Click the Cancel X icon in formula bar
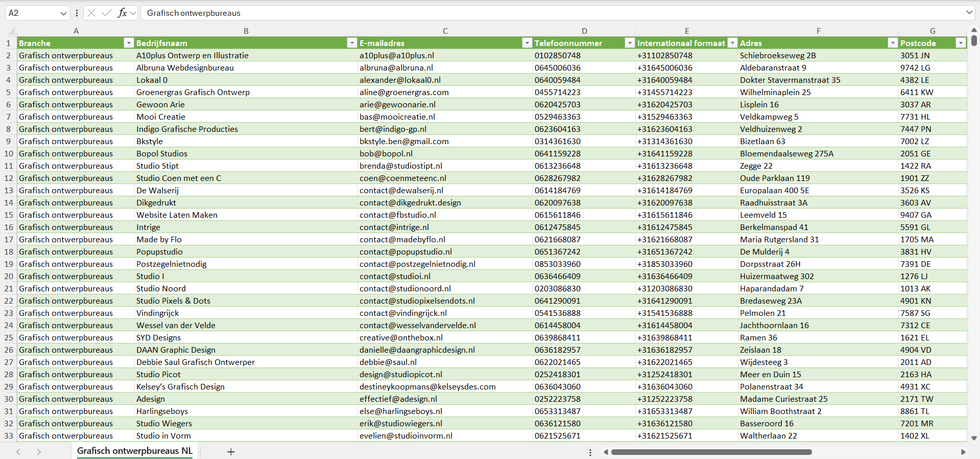Viewport: 980px width, 459px height. [91, 13]
